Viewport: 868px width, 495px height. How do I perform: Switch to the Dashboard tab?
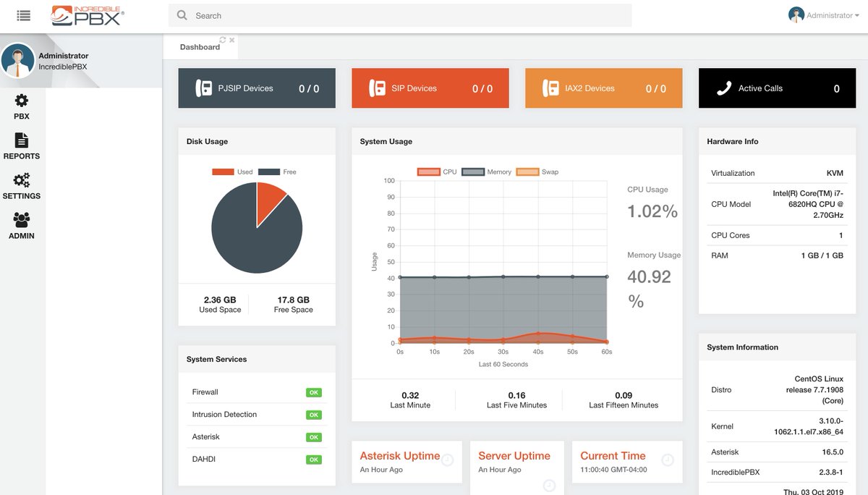[200, 47]
